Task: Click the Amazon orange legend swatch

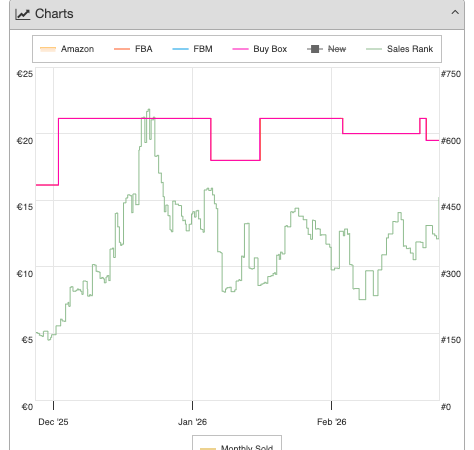Action: [x=48, y=49]
